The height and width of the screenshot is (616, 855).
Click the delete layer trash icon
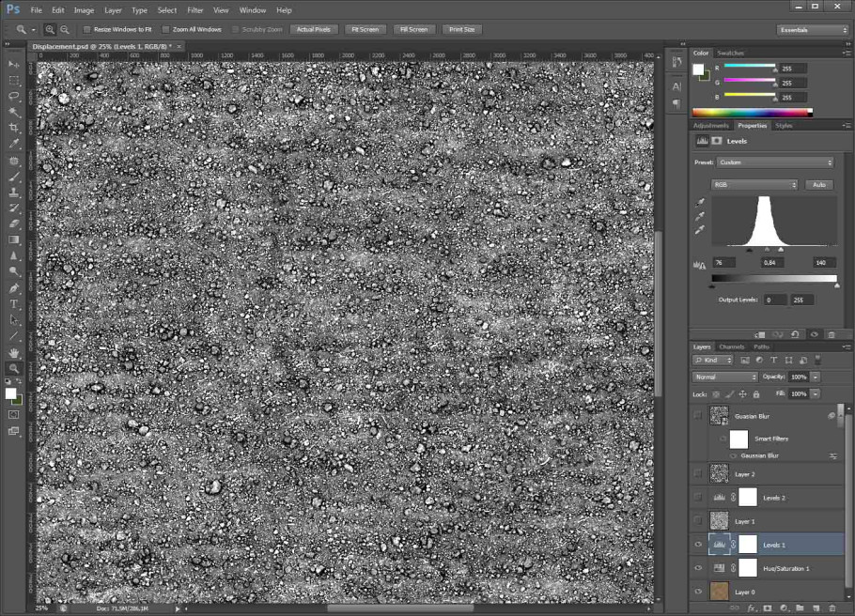pos(832,608)
